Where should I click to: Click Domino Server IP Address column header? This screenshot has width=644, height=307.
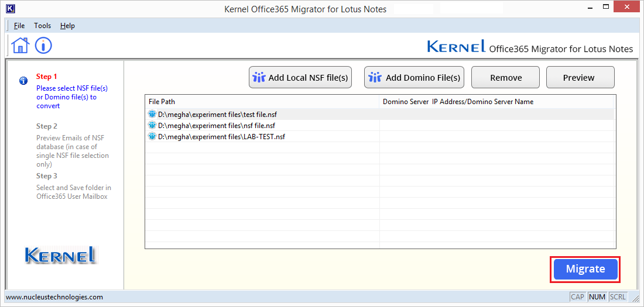496,102
